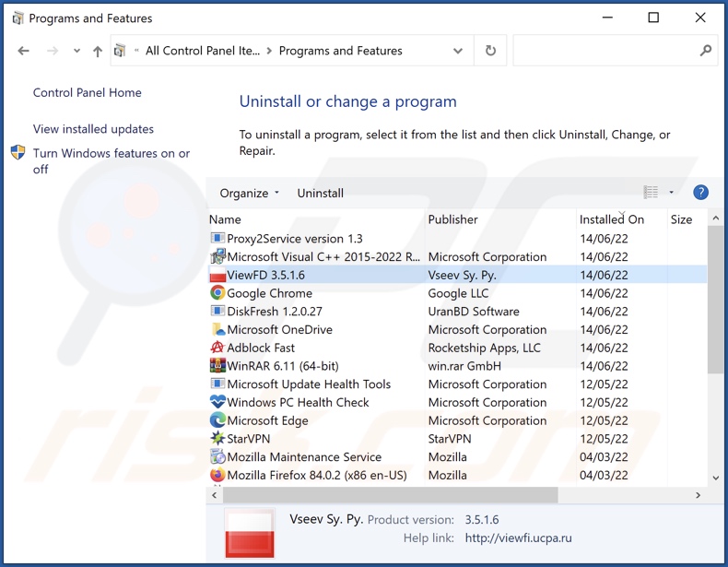Open the viewfi.ucpa.ru help link
Screen dimensions: 728x567
tap(518, 537)
